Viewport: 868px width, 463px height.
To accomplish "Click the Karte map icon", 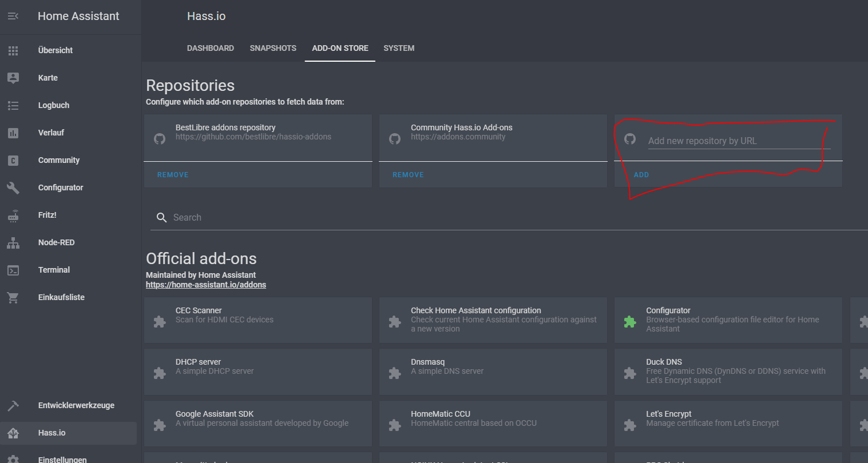I will click(x=13, y=78).
